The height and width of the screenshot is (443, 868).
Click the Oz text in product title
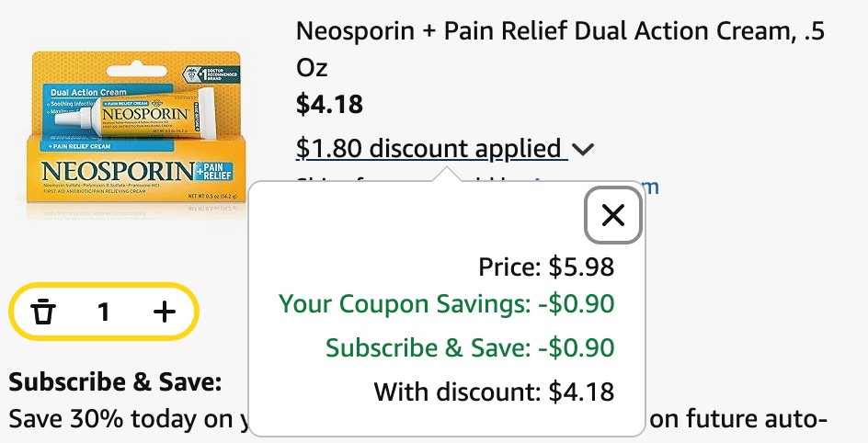pos(312,67)
